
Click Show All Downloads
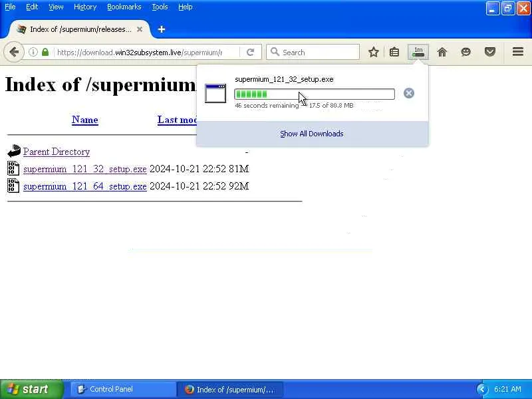pos(312,134)
